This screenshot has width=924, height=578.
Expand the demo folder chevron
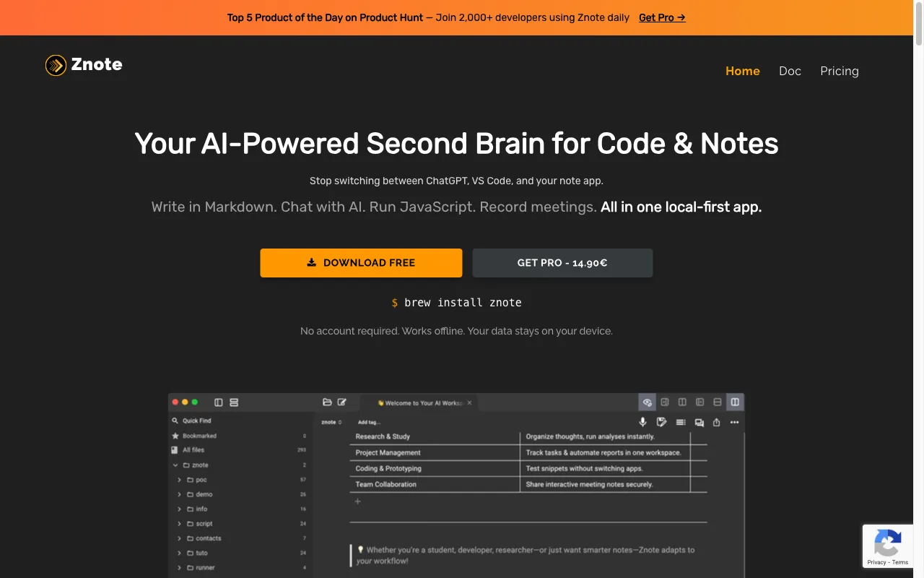(180, 494)
